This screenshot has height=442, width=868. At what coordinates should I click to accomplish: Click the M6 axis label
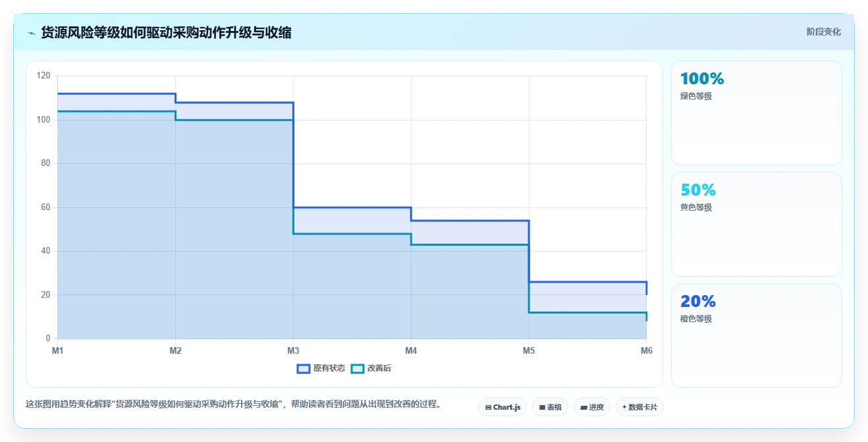point(646,350)
